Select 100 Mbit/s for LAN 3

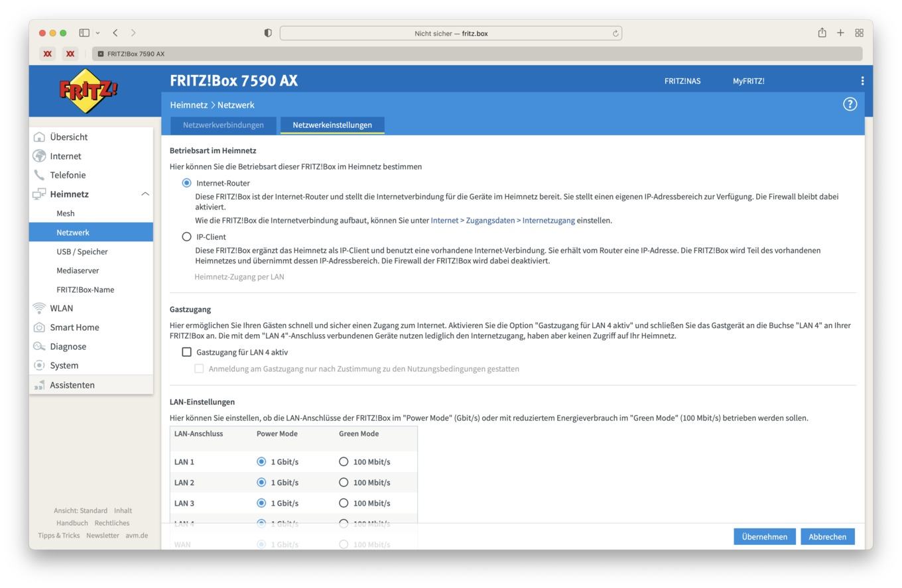(x=344, y=502)
